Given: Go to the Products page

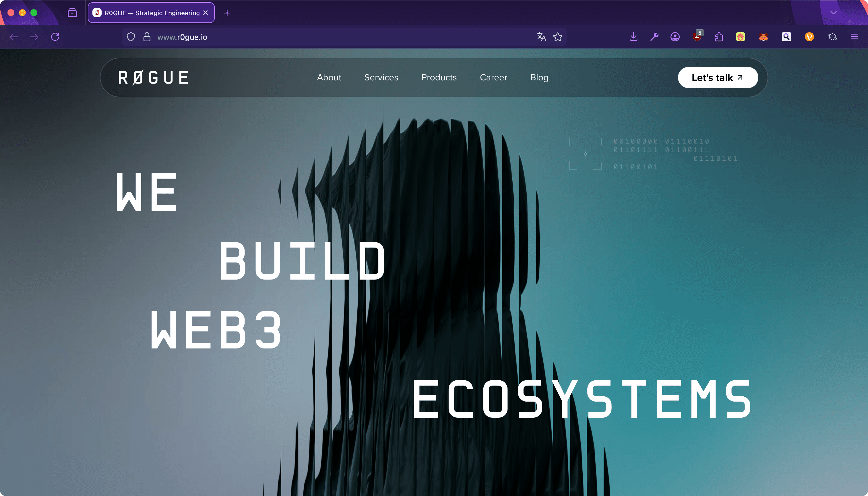Looking at the screenshot, I should point(439,77).
